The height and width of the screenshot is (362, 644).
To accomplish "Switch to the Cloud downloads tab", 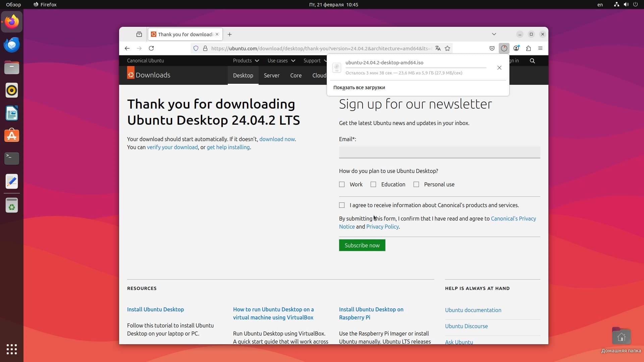I will [319, 75].
